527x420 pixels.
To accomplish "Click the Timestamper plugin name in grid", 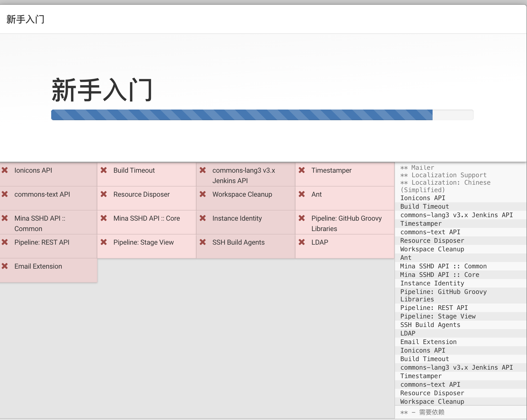I will click(332, 170).
